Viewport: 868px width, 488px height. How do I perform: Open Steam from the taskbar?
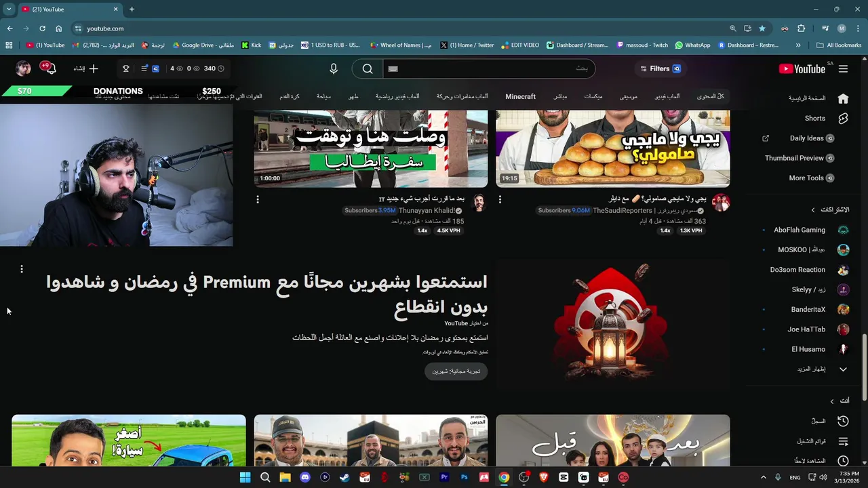[x=344, y=477]
